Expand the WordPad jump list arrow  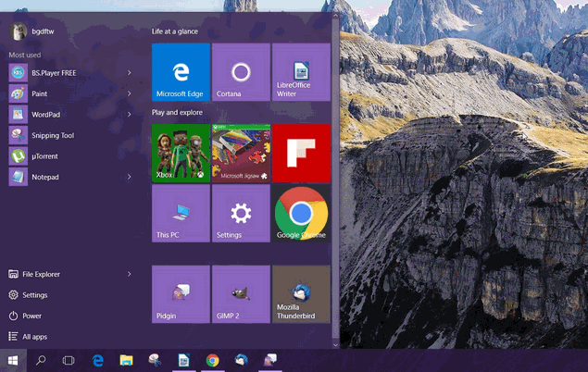click(x=129, y=114)
